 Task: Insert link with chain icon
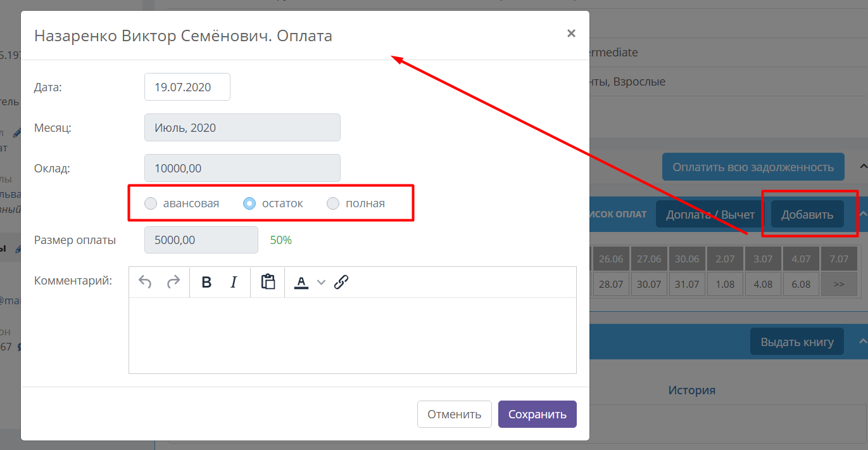(x=341, y=282)
